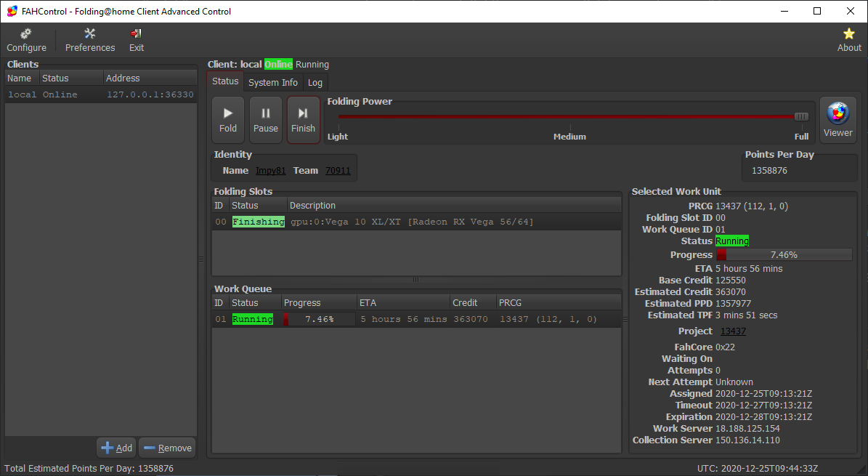Open Preferences from the toolbar
The image size is (868, 476).
click(90, 41)
